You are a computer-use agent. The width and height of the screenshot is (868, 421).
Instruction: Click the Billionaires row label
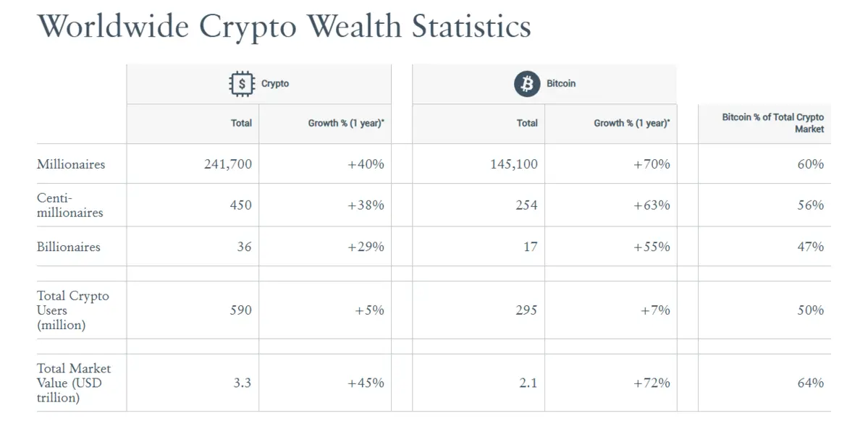pos(69,247)
